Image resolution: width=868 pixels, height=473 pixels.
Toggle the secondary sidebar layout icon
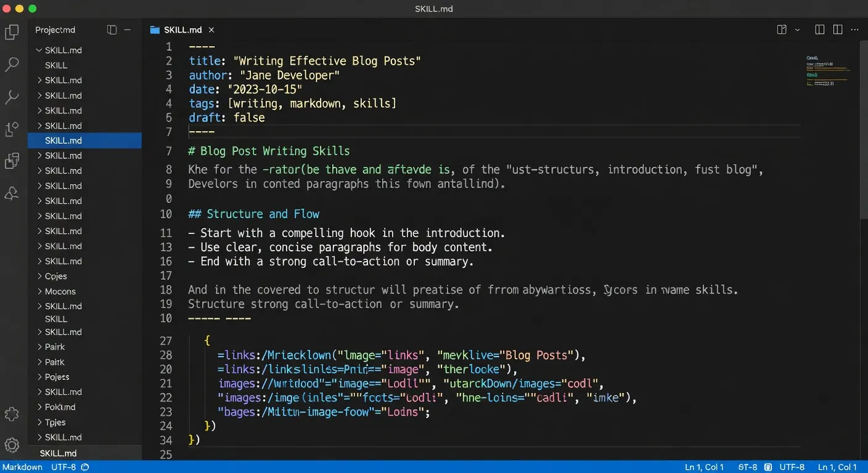tap(838, 29)
